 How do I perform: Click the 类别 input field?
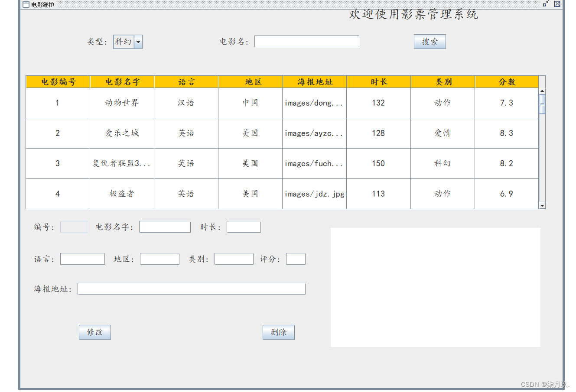click(x=234, y=259)
